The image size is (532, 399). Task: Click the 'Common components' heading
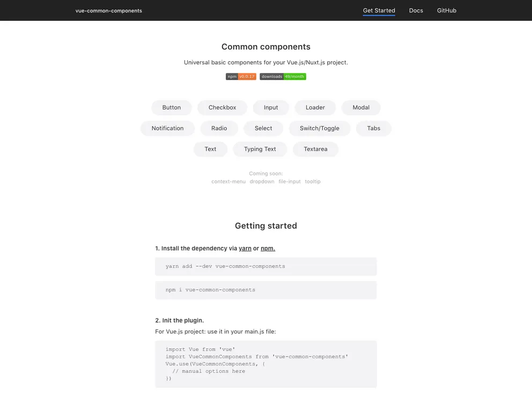pos(266,47)
